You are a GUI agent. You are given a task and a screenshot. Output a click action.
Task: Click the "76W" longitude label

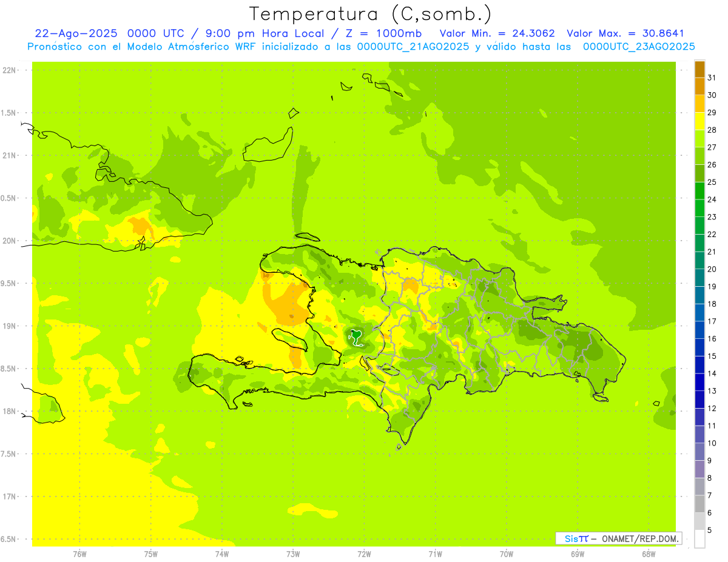click(x=79, y=554)
